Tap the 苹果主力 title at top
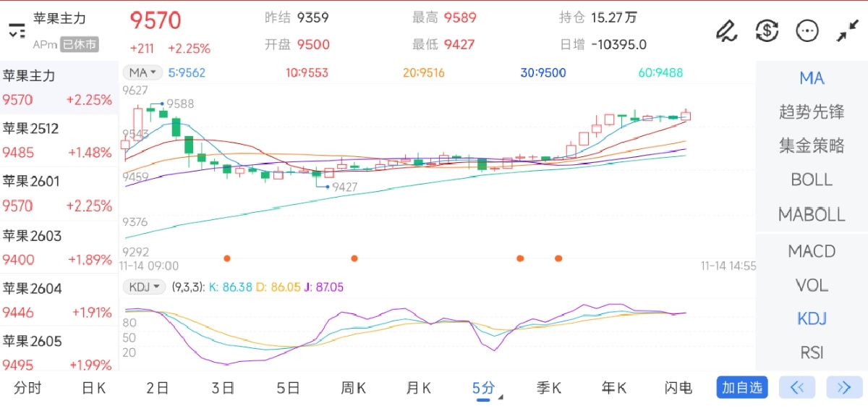The height and width of the screenshot is (414, 868). (x=59, y=19)
